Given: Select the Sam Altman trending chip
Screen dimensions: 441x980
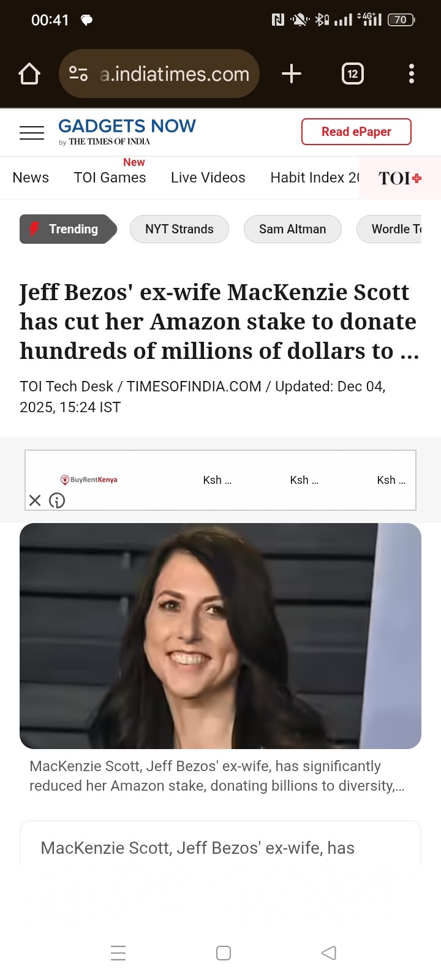Looking at the screenshot, I should [x=293, y=229].
